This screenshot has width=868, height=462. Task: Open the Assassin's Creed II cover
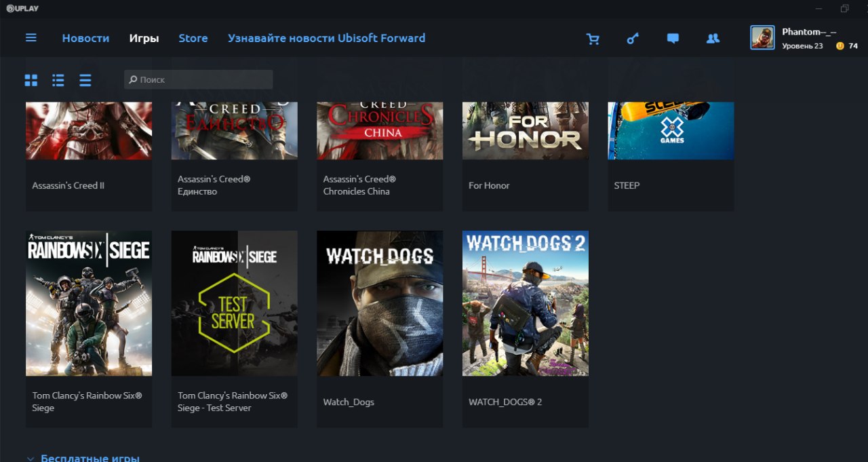pos(89,130)
